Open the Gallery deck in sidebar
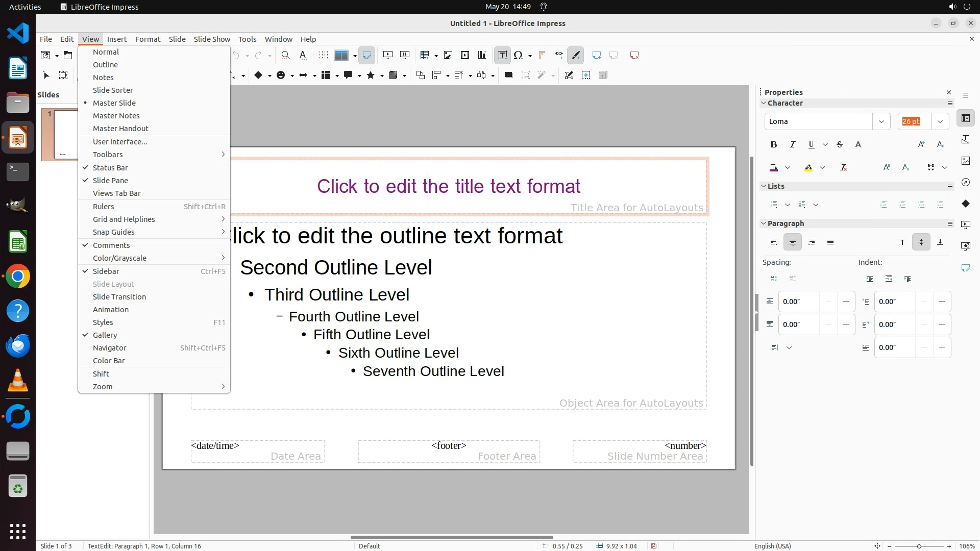The height and width of the screenshot is (551, 980). 965,161
